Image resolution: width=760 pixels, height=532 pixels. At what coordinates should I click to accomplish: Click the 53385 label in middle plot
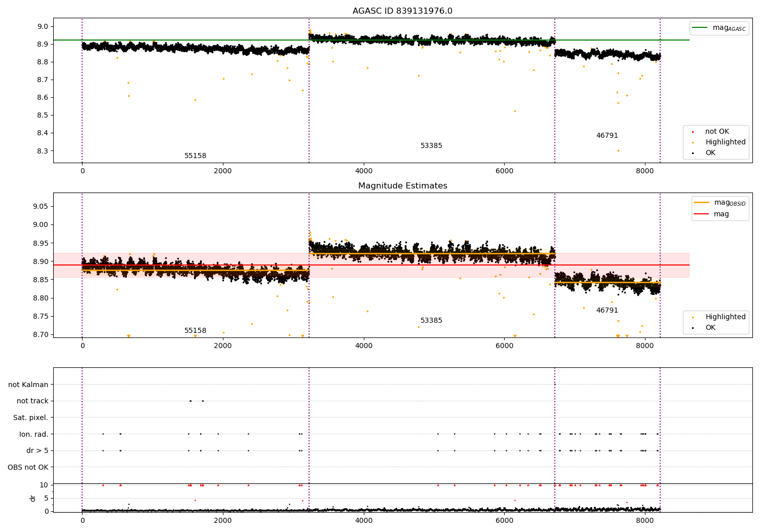[x=431, y=321]
